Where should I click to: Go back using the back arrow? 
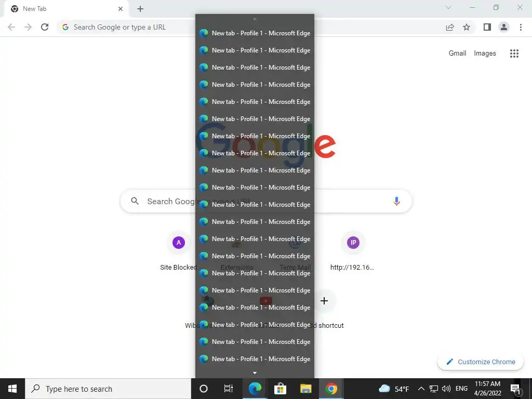[11, 27]
